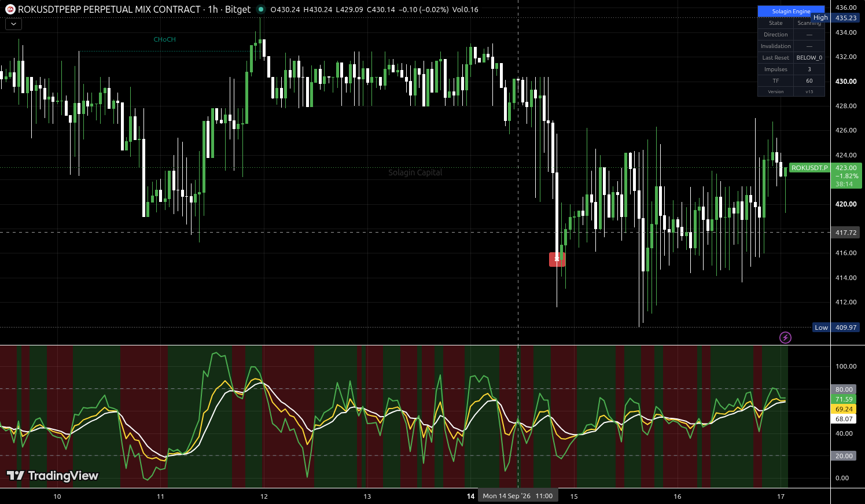Screen dimensions: 865x504
Task: Open symbol search via ROKUSDTPERP PERPETUAL MIX CONTRACT title
Action: tap(109, 9)
